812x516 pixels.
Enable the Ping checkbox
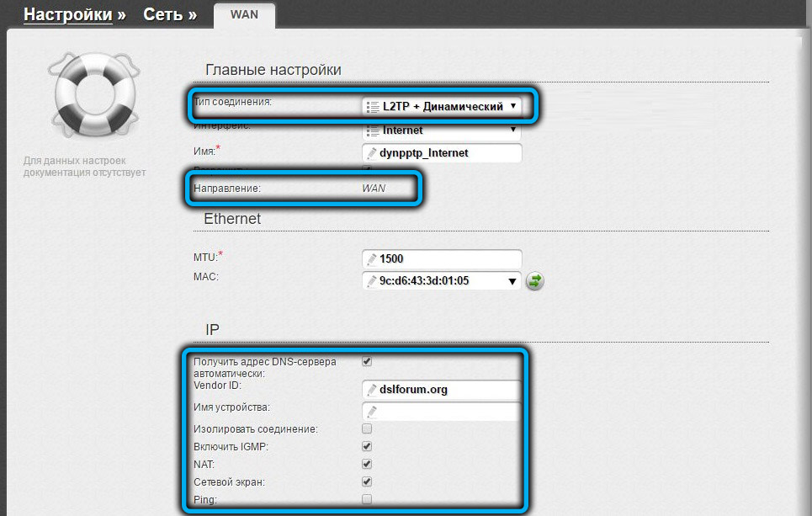366,500
